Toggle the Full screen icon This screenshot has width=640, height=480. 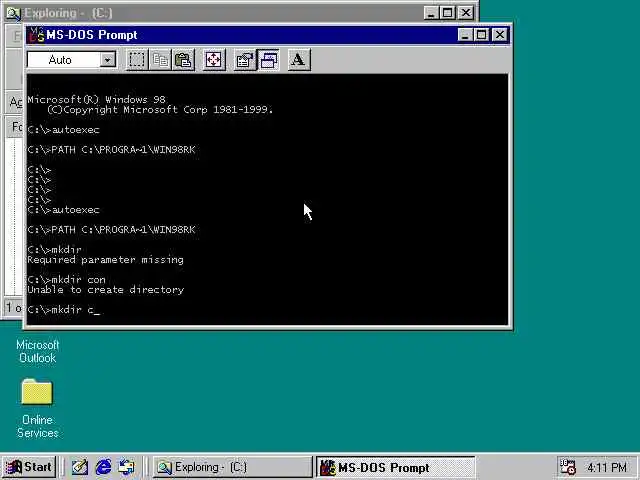[x=214, y=60]
